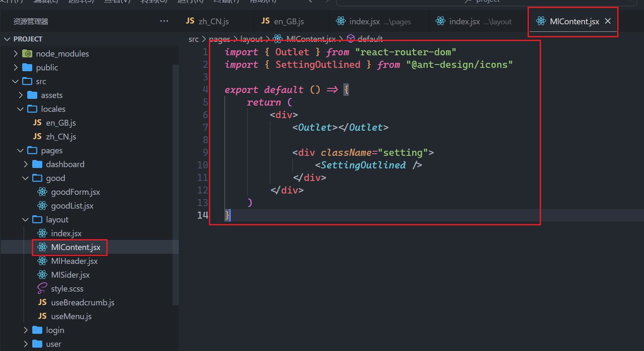Click the src breadcrumb segment
The height and width of the screenshot is (351, 644).
(x=193, y=39)
